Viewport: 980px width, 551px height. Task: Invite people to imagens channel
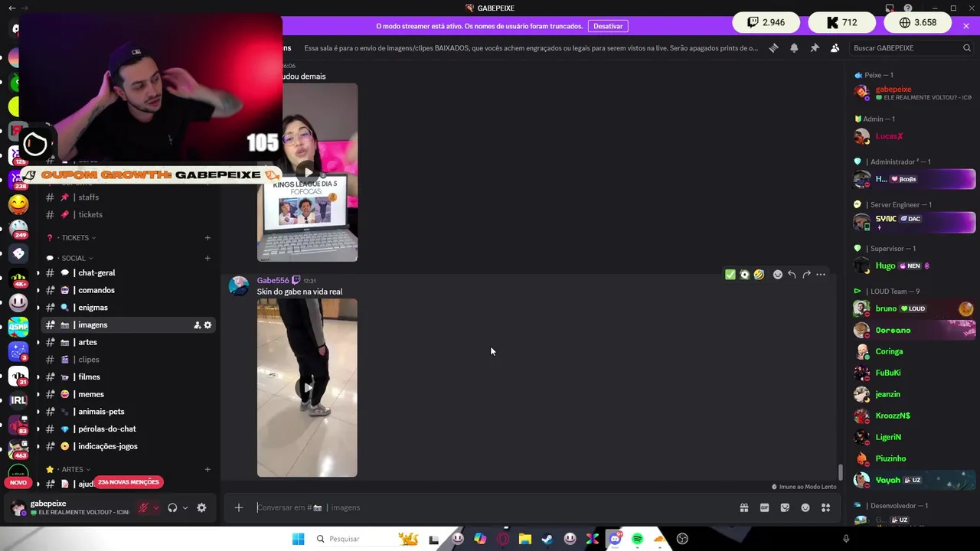tap(197, 325)
